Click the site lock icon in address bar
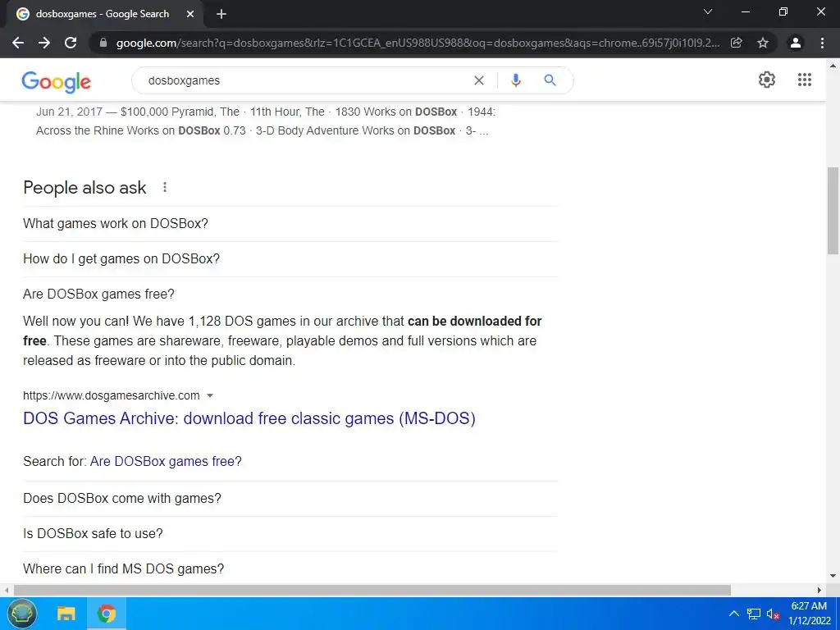The image size is (840, 630). 104,43
